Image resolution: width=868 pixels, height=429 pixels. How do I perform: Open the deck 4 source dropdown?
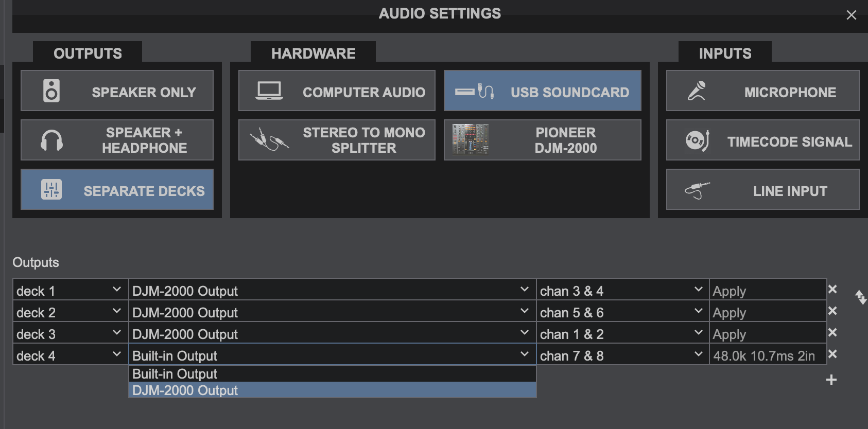(x=71, y=354)
